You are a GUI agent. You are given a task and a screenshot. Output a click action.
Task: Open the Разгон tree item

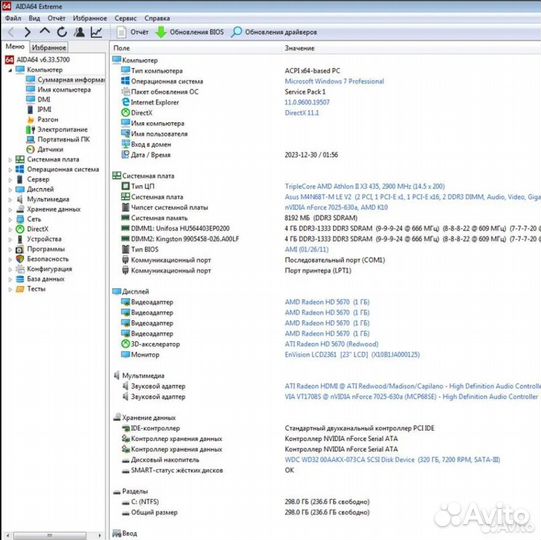click(x=48, y=119)
